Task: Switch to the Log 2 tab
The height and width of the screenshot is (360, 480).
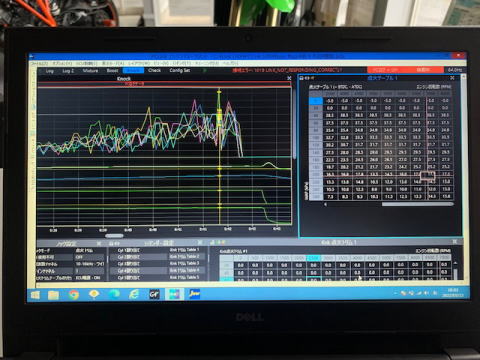Action: 68,71
